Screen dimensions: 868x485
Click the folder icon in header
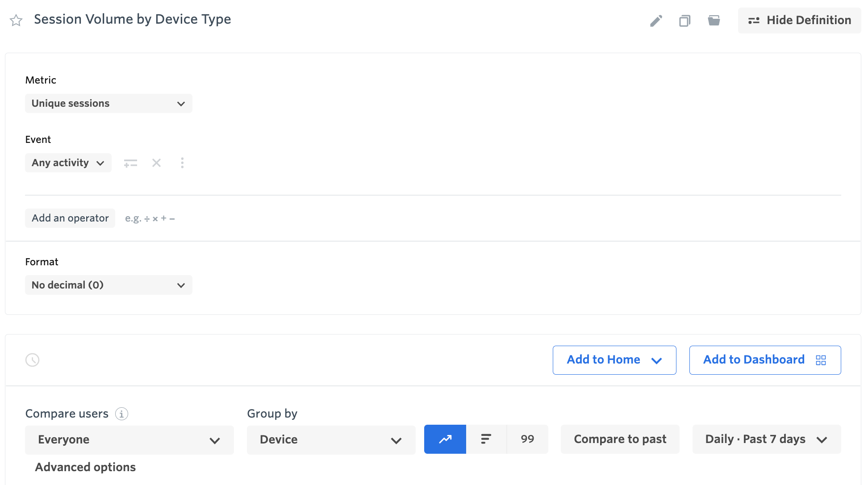(x=714, y=21)
